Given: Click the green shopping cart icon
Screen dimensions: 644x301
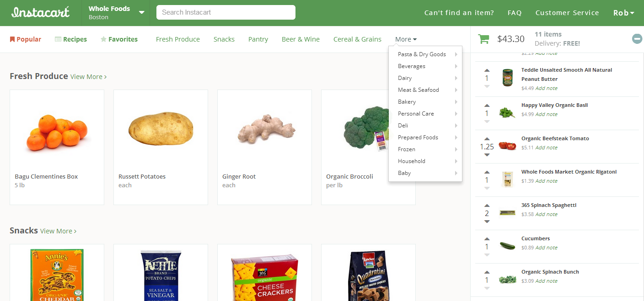Looking at the screenshot, I should click(x=483, y=39).
